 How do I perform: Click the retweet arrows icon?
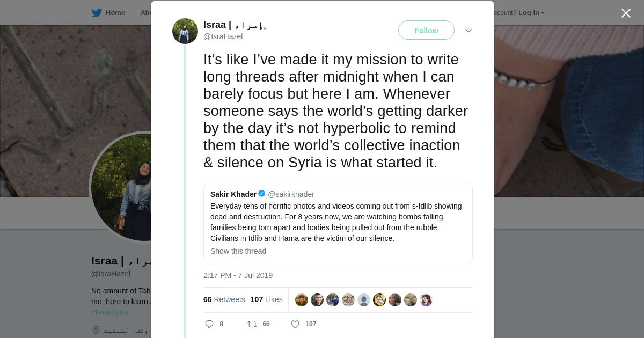pos(252,324)
